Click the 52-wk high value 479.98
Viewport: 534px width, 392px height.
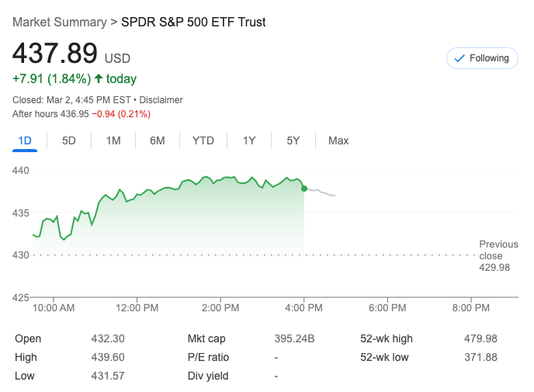tap(480, 338)
